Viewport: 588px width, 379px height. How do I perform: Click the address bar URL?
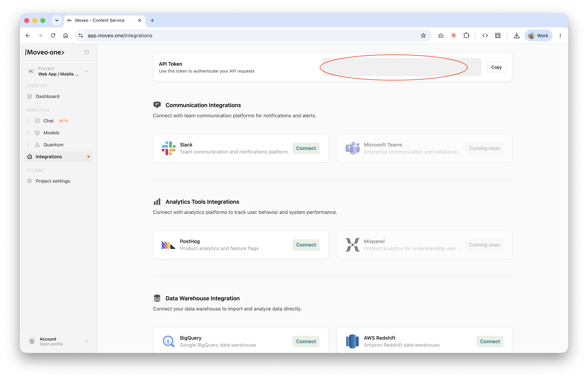point(120,35)
